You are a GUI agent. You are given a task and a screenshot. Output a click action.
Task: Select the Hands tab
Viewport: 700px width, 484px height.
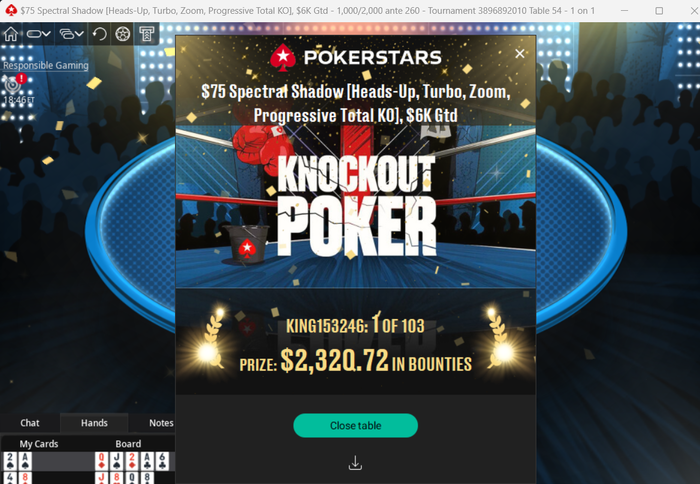[x=94, y=423]
